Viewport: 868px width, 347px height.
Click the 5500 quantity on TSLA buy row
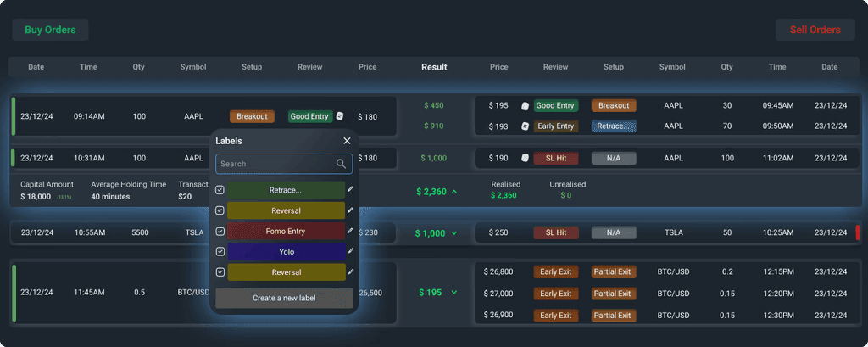[x=140, y=232]
